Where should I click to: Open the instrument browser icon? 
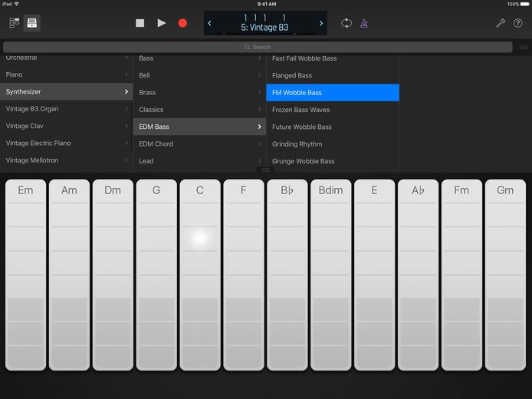coord(32,23)
